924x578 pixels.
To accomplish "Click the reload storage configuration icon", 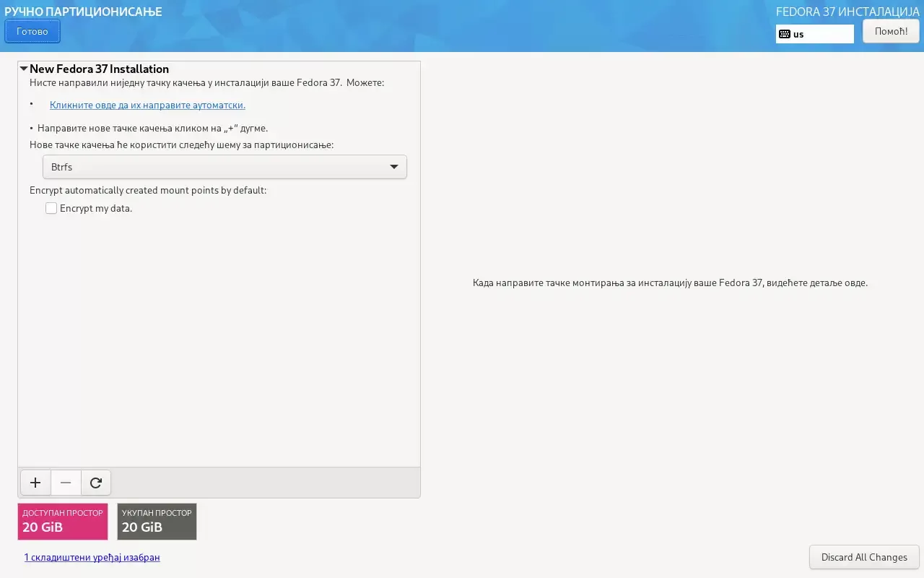I will [96, 483].
